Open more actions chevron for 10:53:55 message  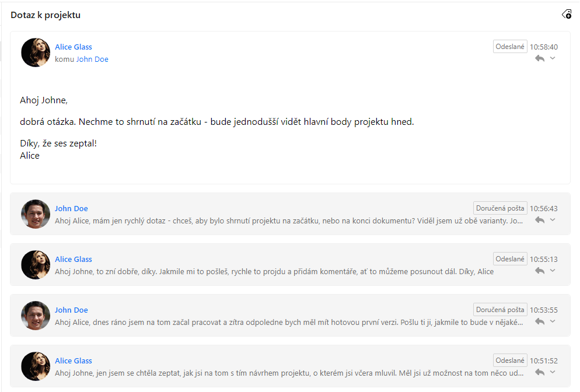(553, 321)
